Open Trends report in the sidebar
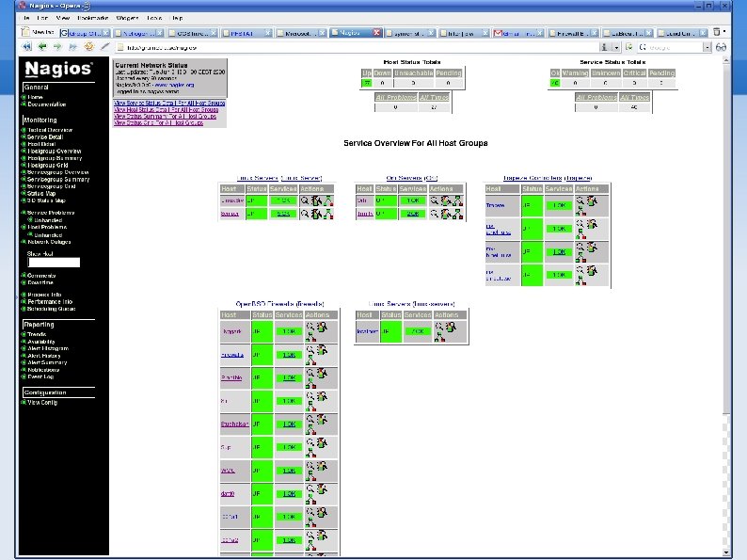The image size is (747, 560). [x=37, y=334]
